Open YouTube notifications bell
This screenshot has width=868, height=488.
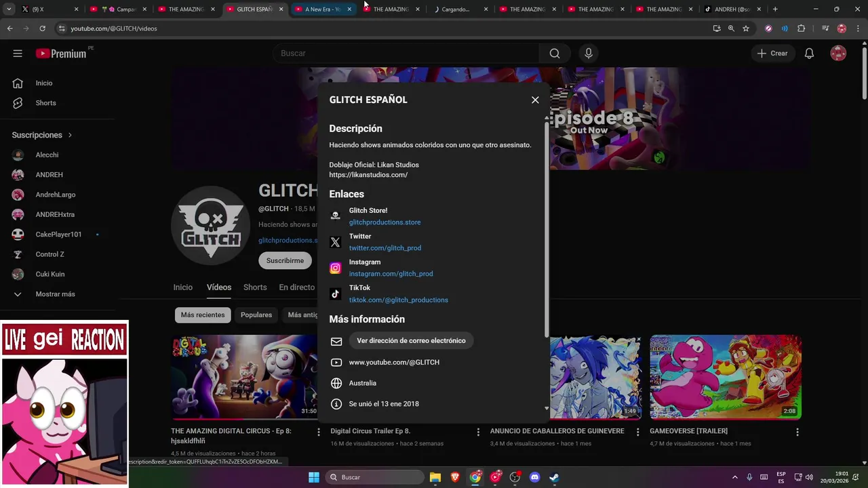(x=809, y=54)
